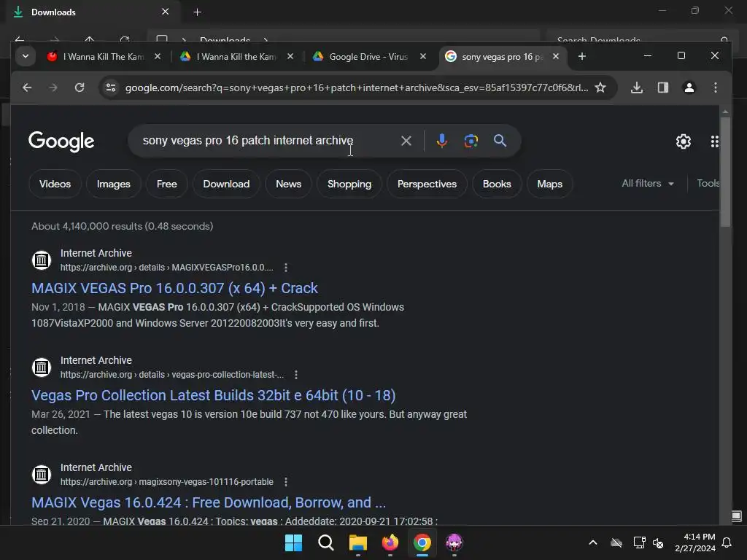Image resolution: width=747 pixels, height=560 pixels.
Task: Open Chrome downloads tray icon
Action: (636, 87)
